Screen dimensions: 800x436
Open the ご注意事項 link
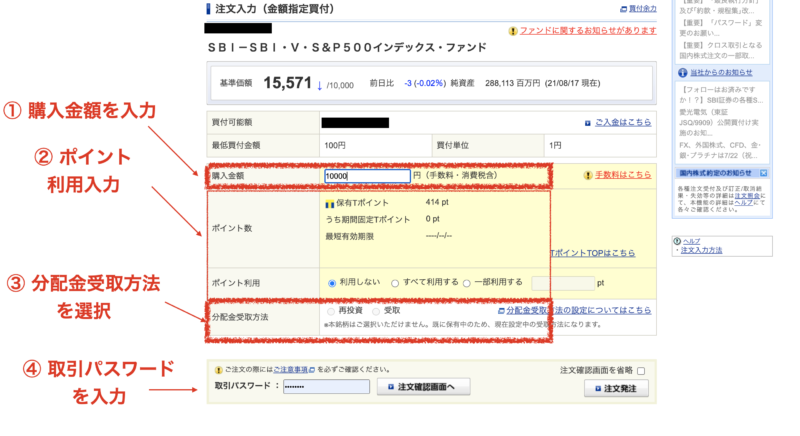coord(290,370)
